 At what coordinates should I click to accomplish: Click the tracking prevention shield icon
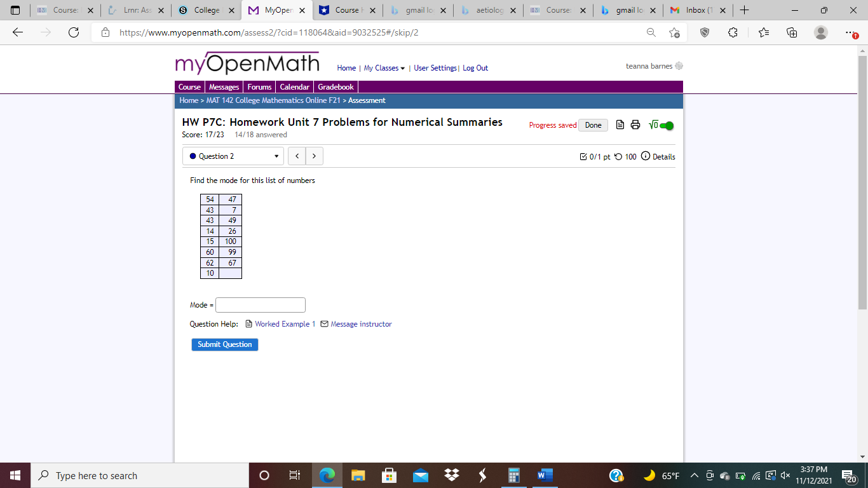tap(705, 32)
